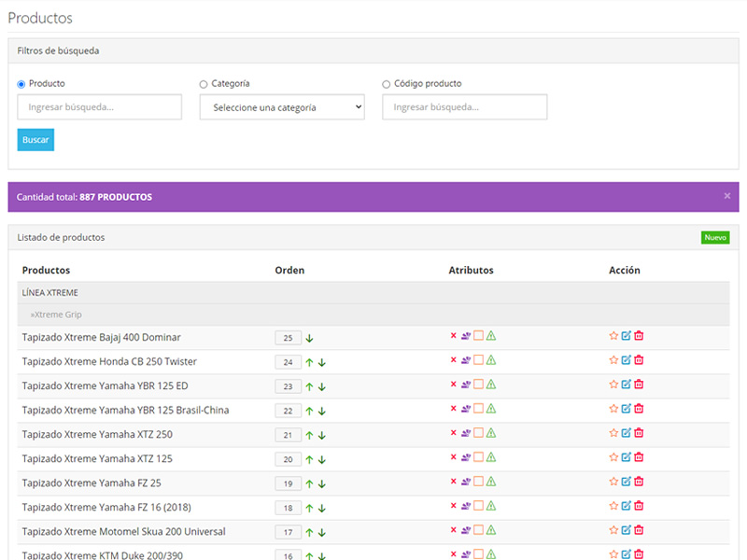Dismiss the purple total products banner
The width and height of the screenshot is (747, 560).
727,196
